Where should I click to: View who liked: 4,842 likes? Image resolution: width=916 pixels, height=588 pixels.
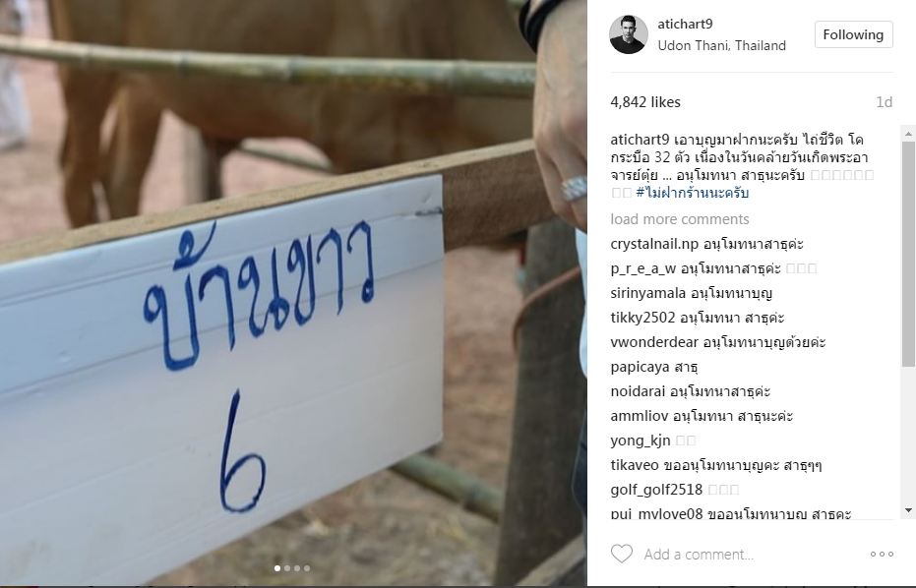click(x=645, y=102)
